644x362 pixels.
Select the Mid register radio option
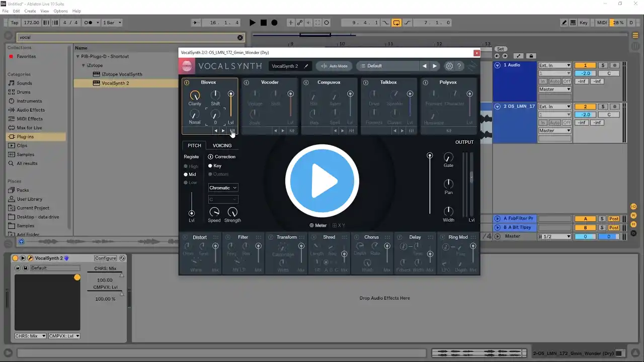tap(186, 174)
